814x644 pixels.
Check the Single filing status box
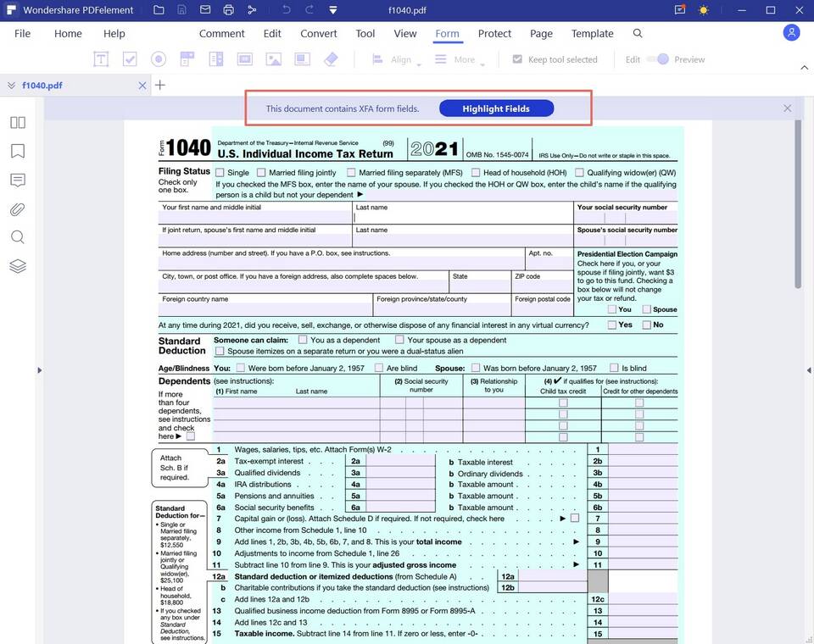(220, 172)
